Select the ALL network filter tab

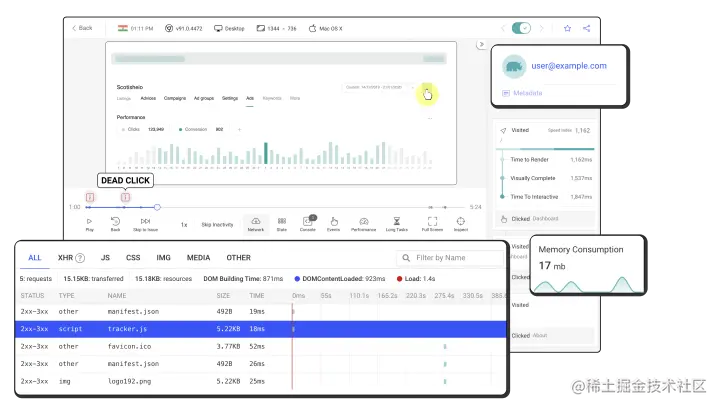point(34,258)
